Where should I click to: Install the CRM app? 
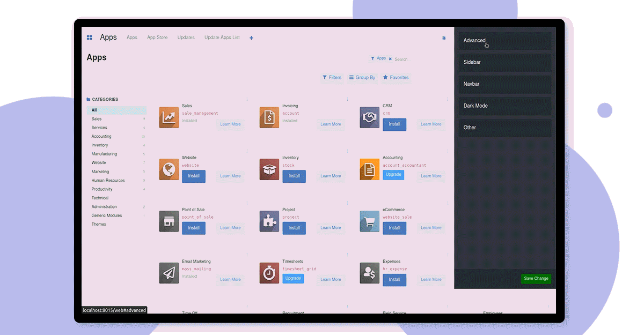pyautogui.click(x=394, y=124)
